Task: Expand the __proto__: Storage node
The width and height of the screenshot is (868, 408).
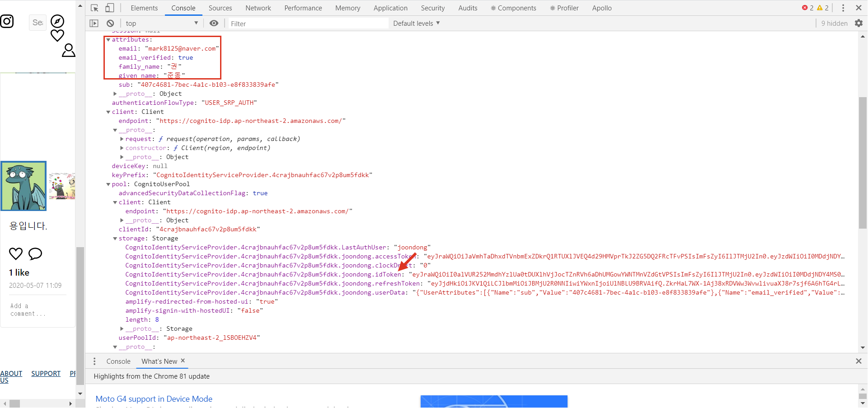Action: (x=122, y=328)
